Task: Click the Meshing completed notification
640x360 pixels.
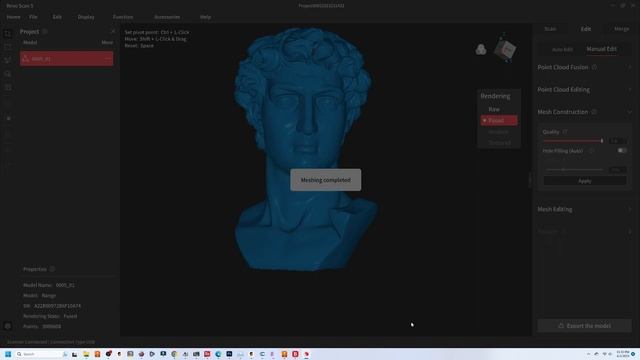Action: point(326,180)
